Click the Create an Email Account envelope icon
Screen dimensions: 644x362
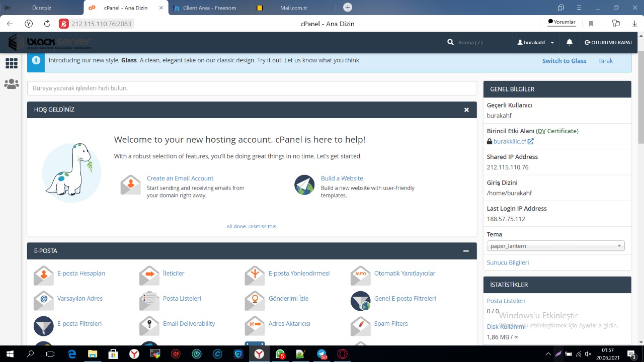131,185
